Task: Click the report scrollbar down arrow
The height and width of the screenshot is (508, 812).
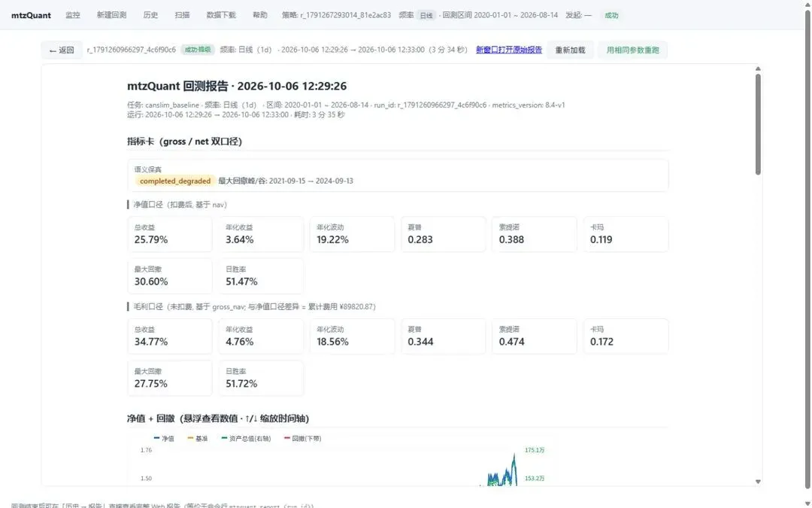Action: pyautogui.click(x=758, y=482)
